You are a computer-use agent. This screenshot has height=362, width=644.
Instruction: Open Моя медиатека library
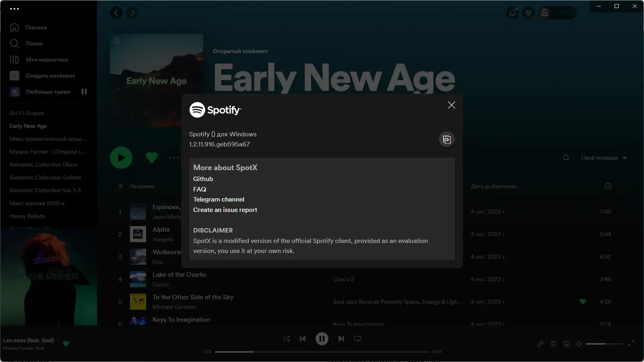click(x=39, y=60)
